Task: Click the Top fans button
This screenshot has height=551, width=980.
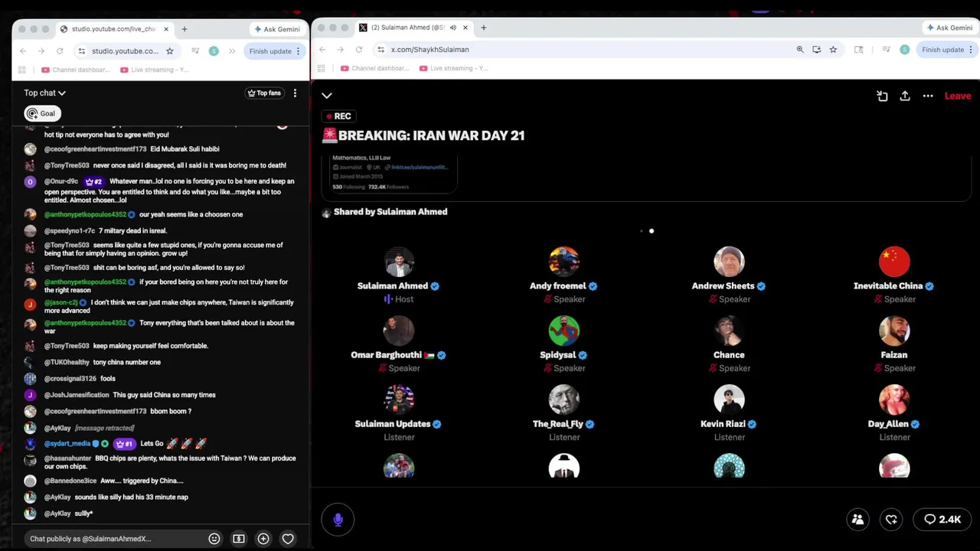Action: coord(263,93)
